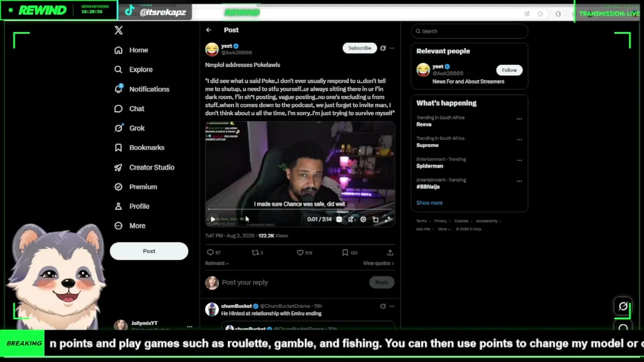Open the three-dot menu on yeet's post
The width and height of the screenshot is (644, 362).
392,48
